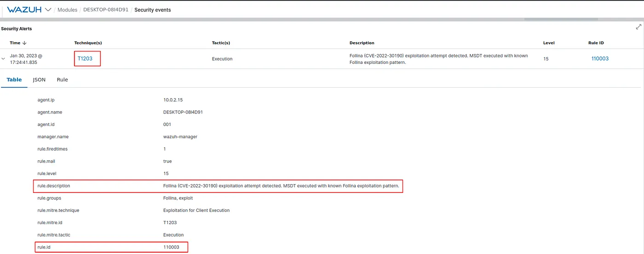Screen dimensions: 644x254
Task: Click the agent.name value DESKTOP-08I4D91
Action: click(183, 112)
